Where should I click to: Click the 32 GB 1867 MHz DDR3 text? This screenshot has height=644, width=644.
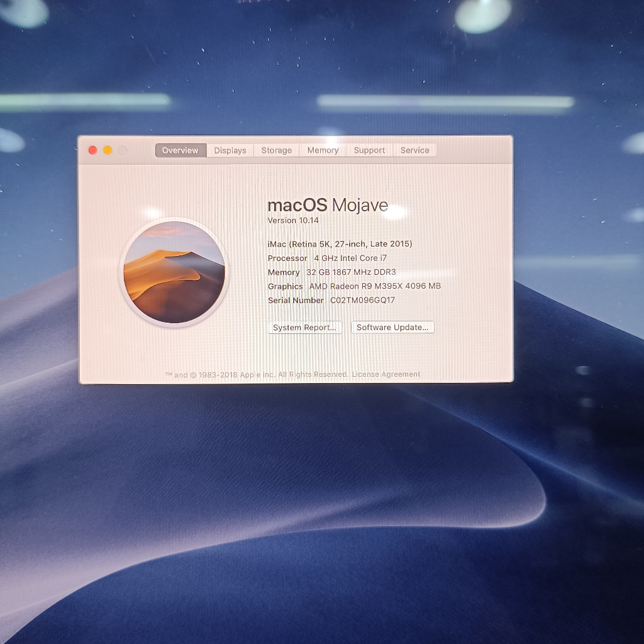point(351,272)
